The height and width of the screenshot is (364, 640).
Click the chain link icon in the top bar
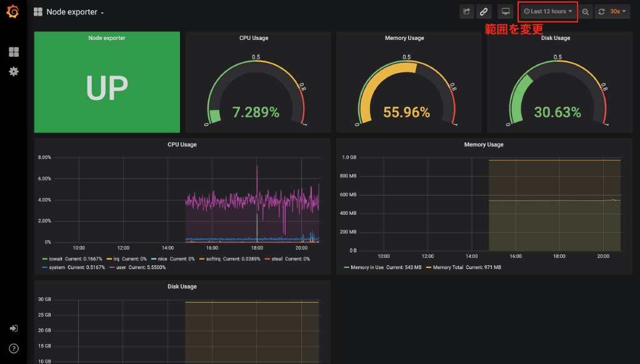pyautogui.click(x=484, y=11)
